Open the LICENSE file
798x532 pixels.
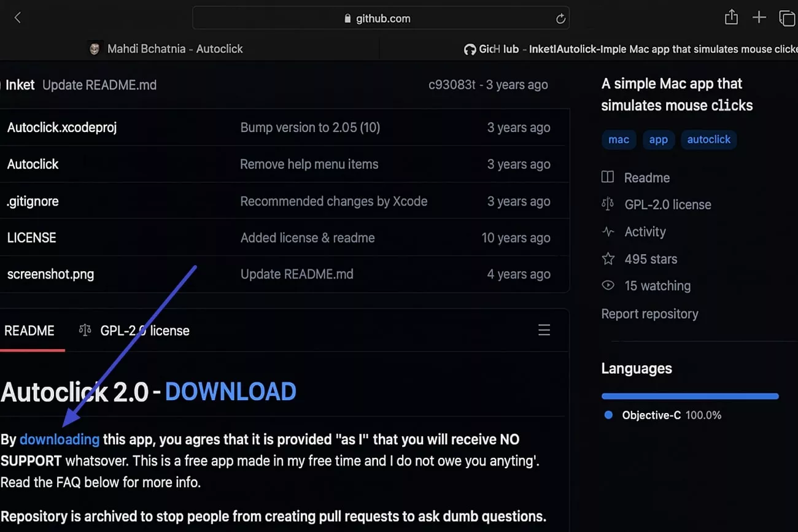coord(32,238)
